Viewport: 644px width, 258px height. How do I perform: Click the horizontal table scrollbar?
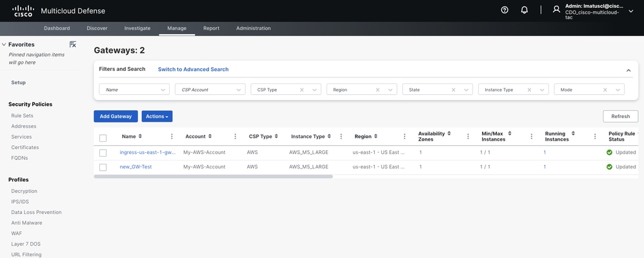(x=213, y=177)
